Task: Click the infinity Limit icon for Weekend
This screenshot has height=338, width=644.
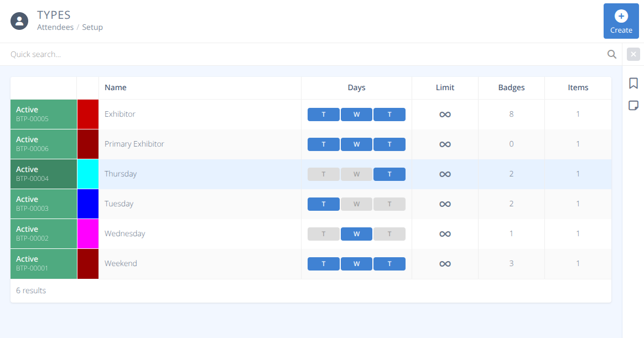Action: tap(445, 263)
